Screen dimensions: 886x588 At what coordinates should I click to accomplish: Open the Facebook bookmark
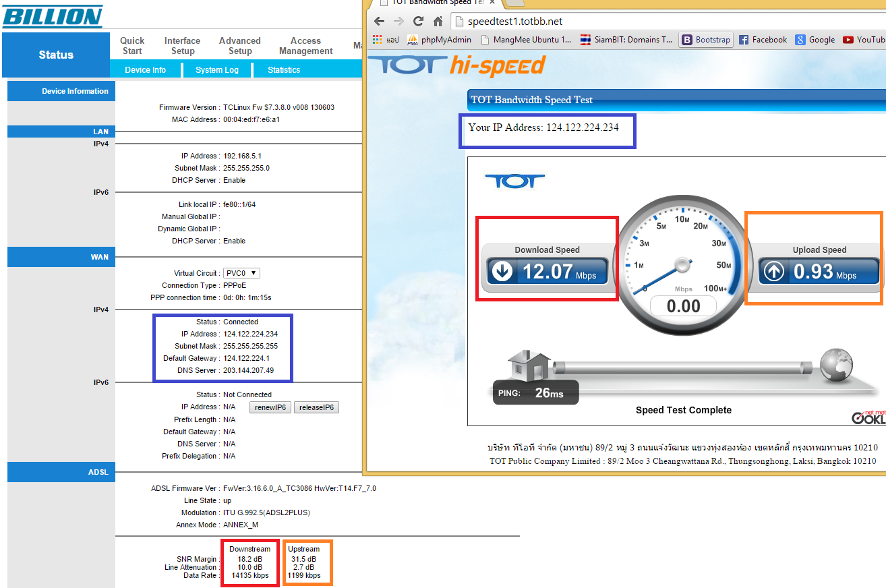coord(763,40)
